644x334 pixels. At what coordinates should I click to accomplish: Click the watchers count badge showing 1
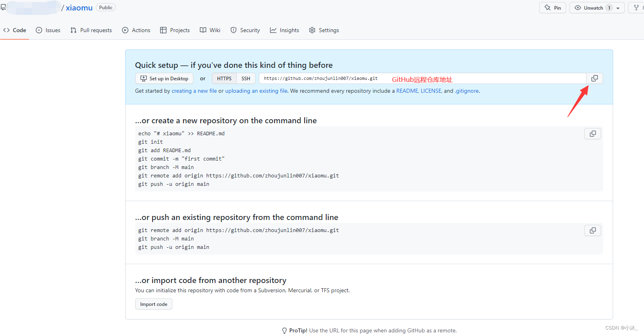click(609, 8)
